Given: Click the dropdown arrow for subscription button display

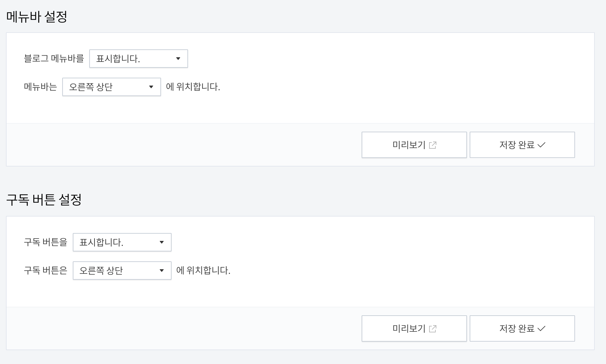Looking at the screenshot, I should (x=162, y=242).
